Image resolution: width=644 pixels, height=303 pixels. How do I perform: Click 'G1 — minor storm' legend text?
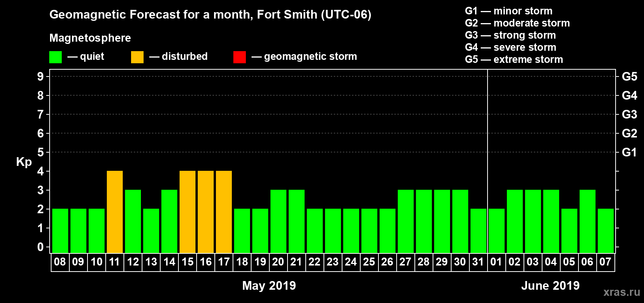click(x=509, y=11)
